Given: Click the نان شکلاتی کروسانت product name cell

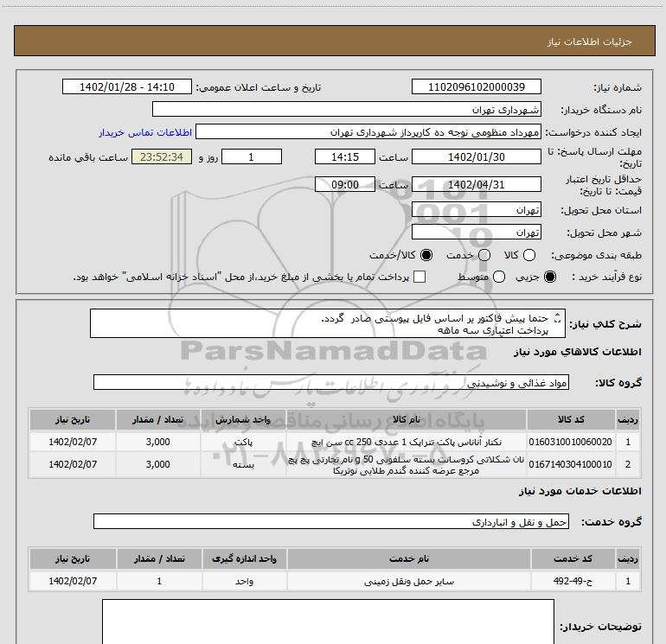Looking at the screenshot, I should 407,465.
